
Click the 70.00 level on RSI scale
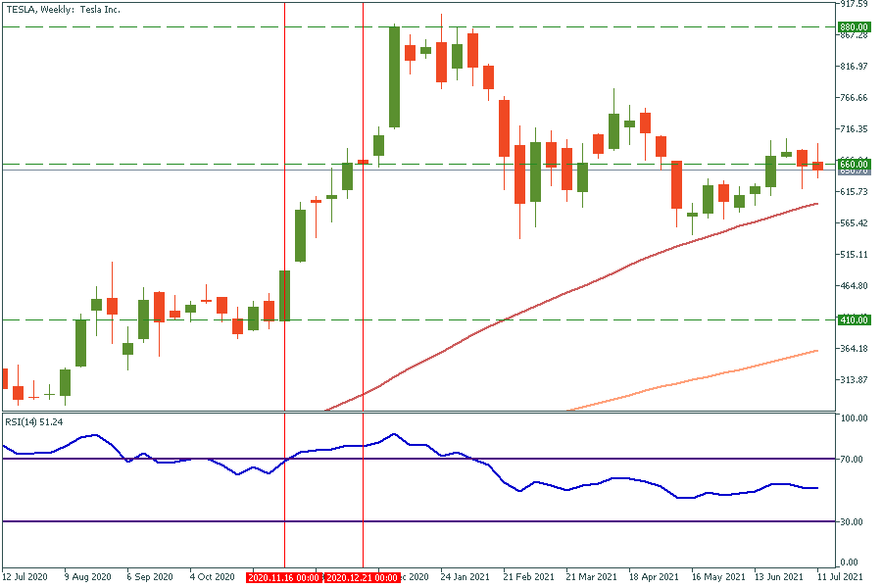click(x=853, y=459)
